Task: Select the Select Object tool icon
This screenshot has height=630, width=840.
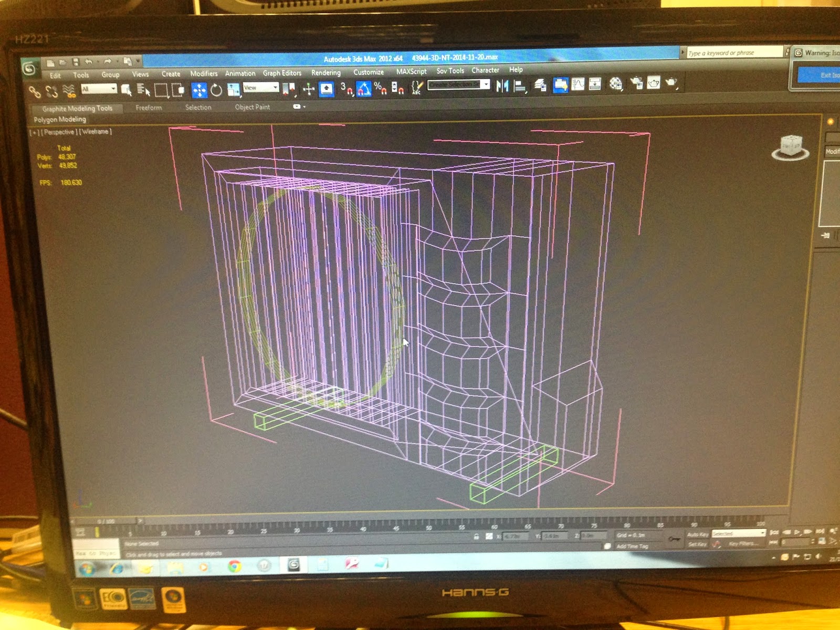Action: (127, 90)
